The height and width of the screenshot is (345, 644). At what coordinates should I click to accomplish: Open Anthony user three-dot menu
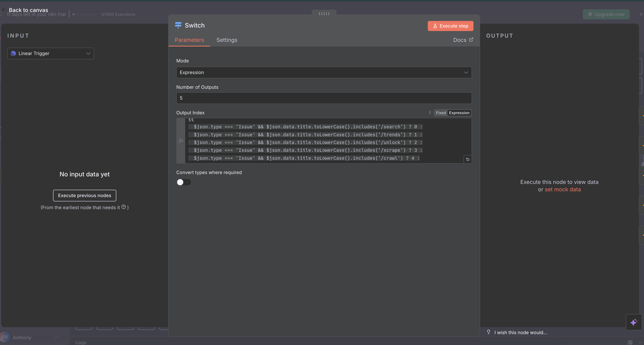tap(57, 337)
